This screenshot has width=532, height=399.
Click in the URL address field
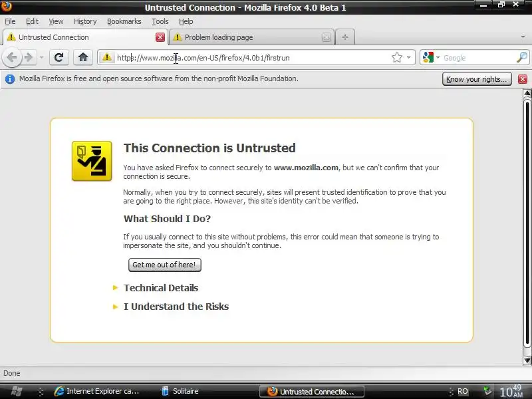tap(252, 58)
